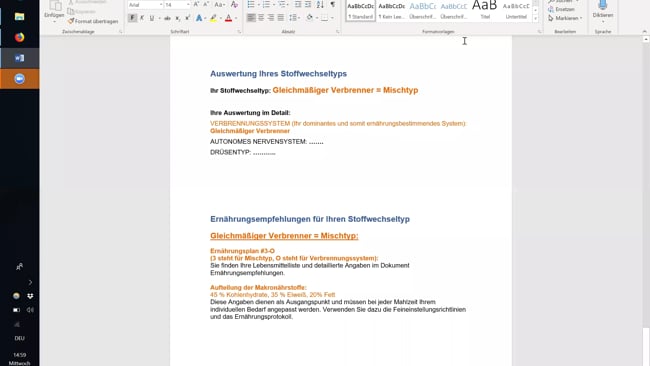Open font color dropdown arrow
The width and height of the screenshot is (650, 366).
click(x=236, y=18)
